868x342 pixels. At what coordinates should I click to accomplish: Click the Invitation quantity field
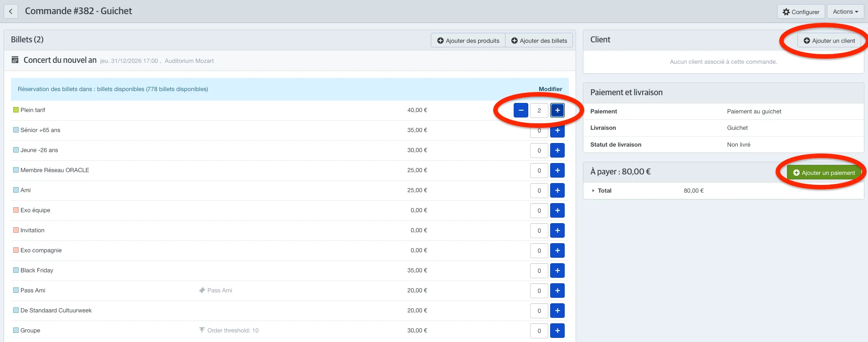point(539,230)
